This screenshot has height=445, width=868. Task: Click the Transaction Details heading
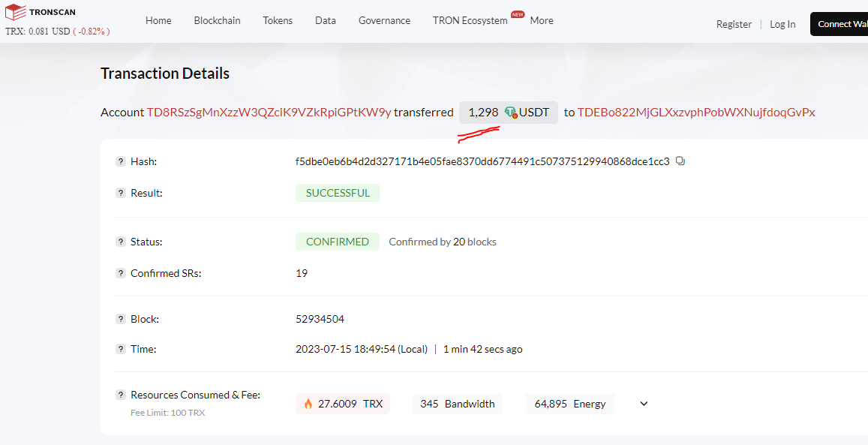(165, 74)
